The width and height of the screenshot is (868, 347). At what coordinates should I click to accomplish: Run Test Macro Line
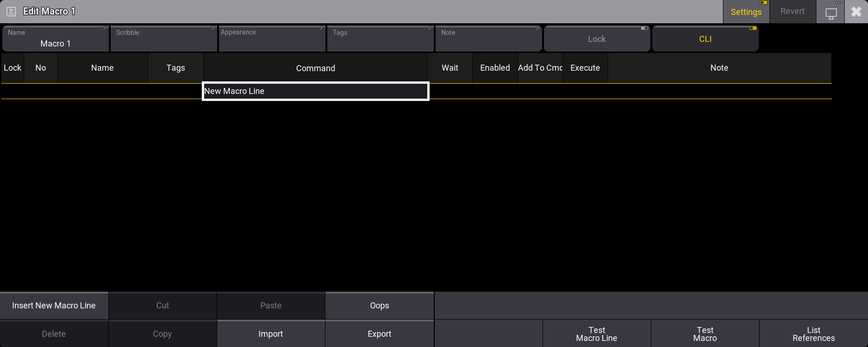(596, 334)
